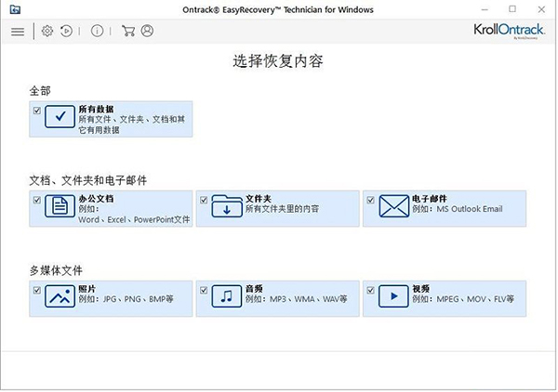Toggle the 电子邮件 checkbox

coord(370,200)
